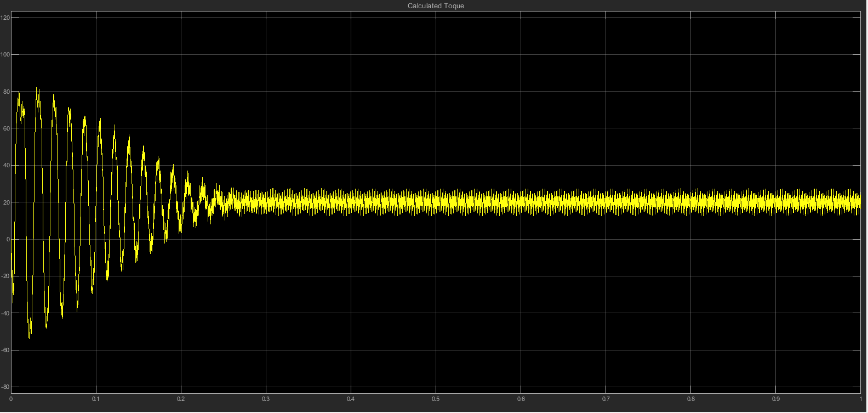Select the -20 y-axis tick label

pyautogui.click(x=5, y=276)
